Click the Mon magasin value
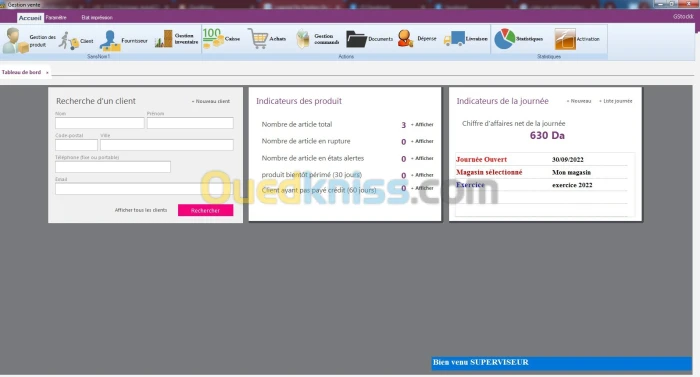The image size is (700, 377). pyautogui.click(x=571, y=172)
